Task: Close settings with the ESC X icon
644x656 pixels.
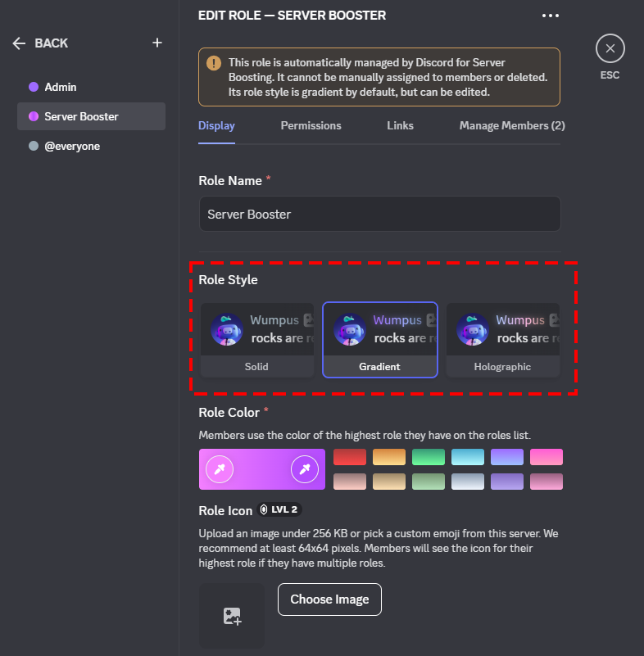Action: 610,49
